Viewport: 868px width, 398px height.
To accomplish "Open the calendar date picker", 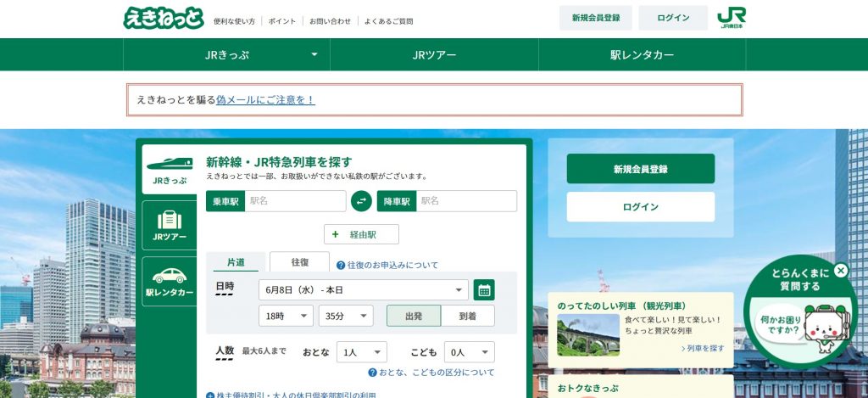I will coord(484,290).
